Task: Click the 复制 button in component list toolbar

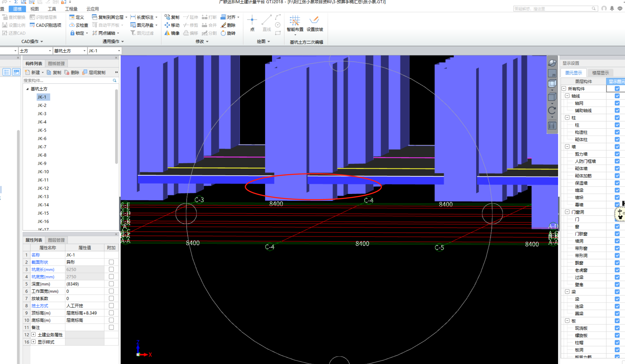Action: tap(54, 72)
